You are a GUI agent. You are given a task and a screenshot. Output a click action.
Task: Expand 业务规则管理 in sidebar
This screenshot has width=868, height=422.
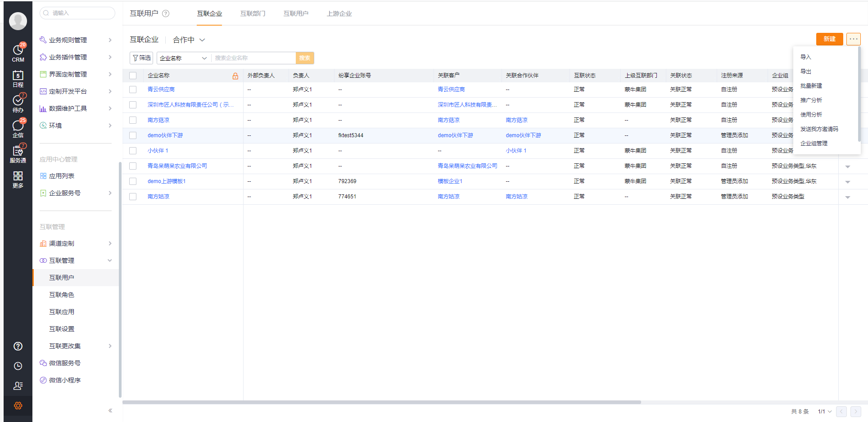75,40
